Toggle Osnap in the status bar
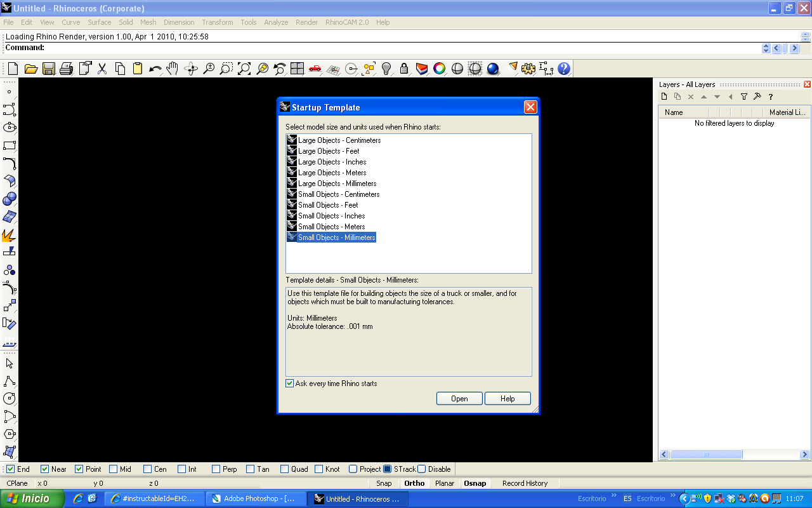812x508 pixels. coord(475,483)
